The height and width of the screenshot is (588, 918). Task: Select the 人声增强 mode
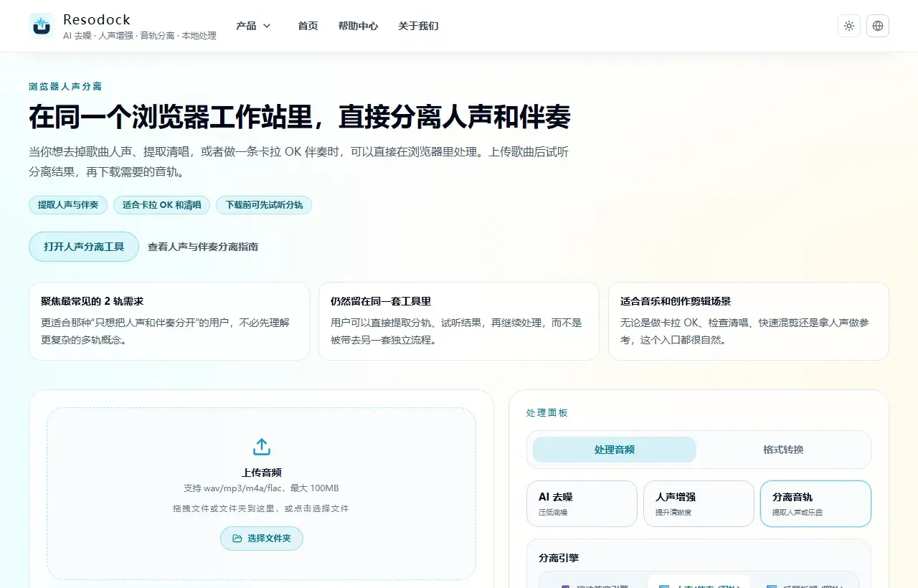pos(699,503)
